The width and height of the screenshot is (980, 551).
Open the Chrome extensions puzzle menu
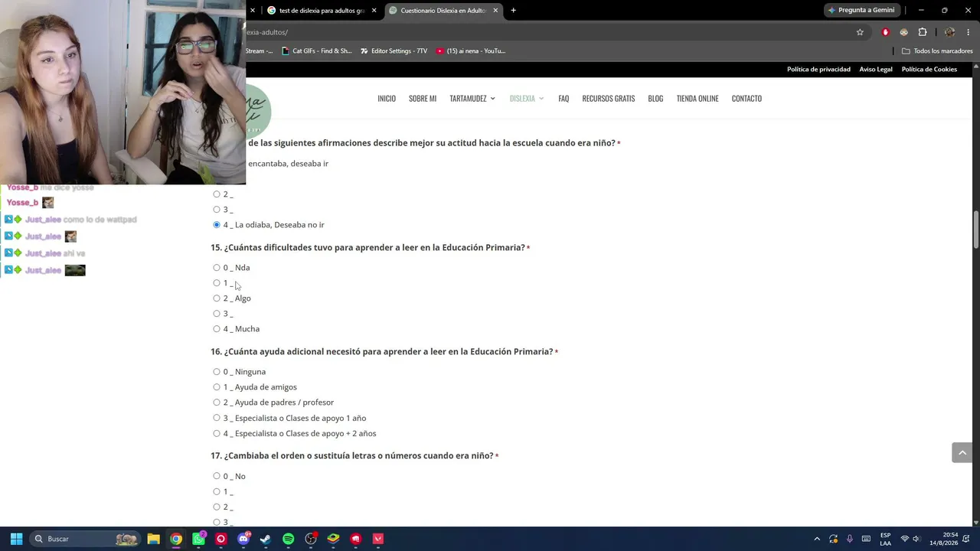(923, 32)
